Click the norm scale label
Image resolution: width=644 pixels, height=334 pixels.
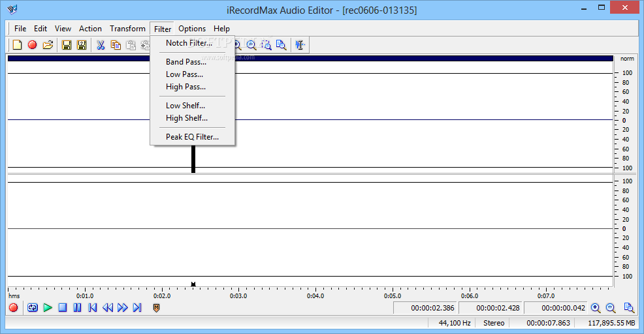tap(627, 59)
